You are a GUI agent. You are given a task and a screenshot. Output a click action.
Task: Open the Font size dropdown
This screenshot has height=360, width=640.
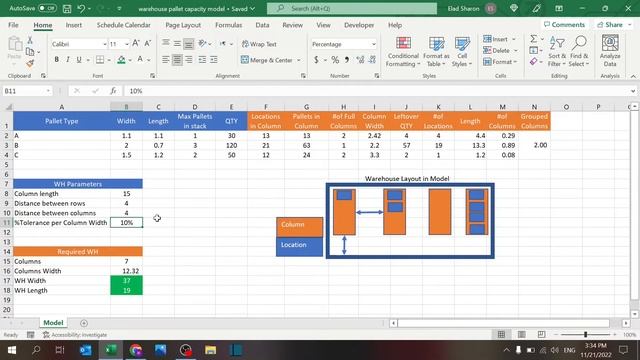tap(127, 44)
